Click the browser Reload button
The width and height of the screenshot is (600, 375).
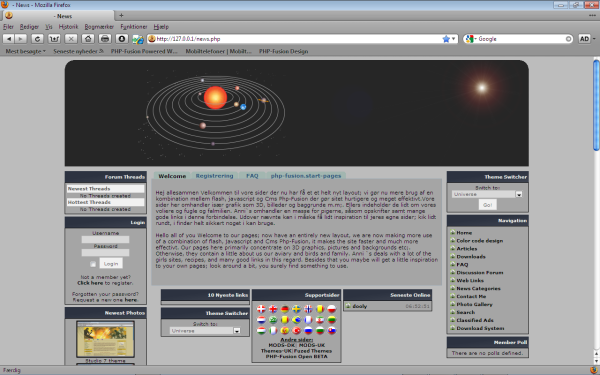tap(37, 39)
